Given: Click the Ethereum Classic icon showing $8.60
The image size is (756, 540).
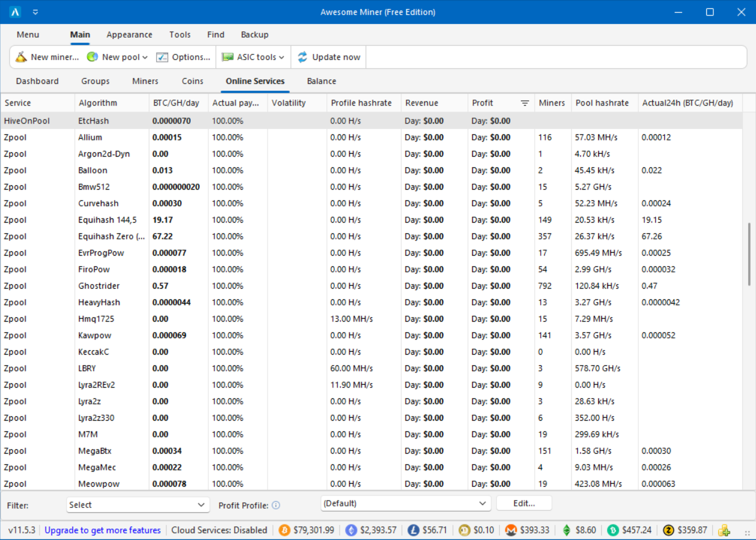Looking at the screenshot, I should click(x=566, y=530).
